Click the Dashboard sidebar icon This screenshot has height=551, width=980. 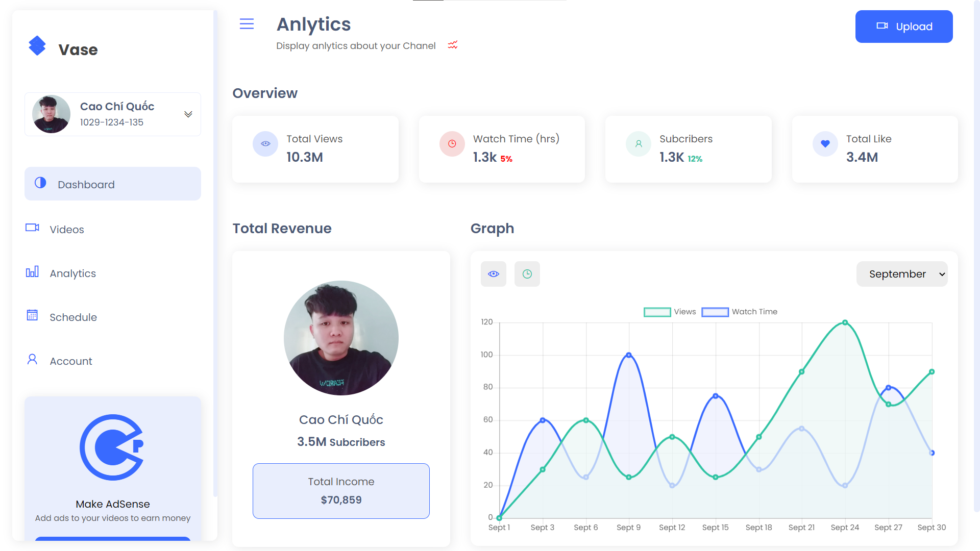(x=40, y=183)
